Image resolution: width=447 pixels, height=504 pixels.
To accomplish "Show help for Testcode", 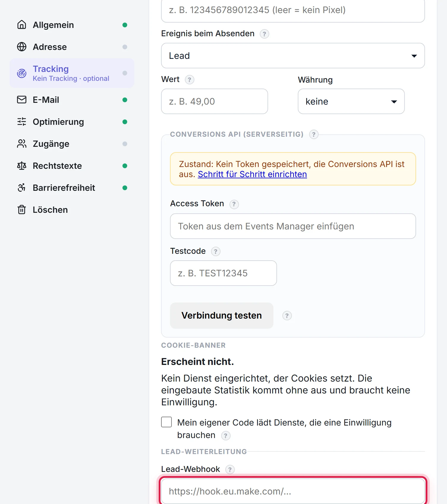I will (x=215, y=251).
